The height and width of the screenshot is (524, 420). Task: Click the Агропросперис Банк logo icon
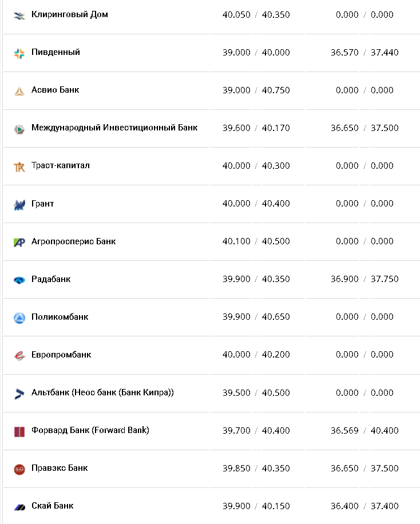pos(19,242)
